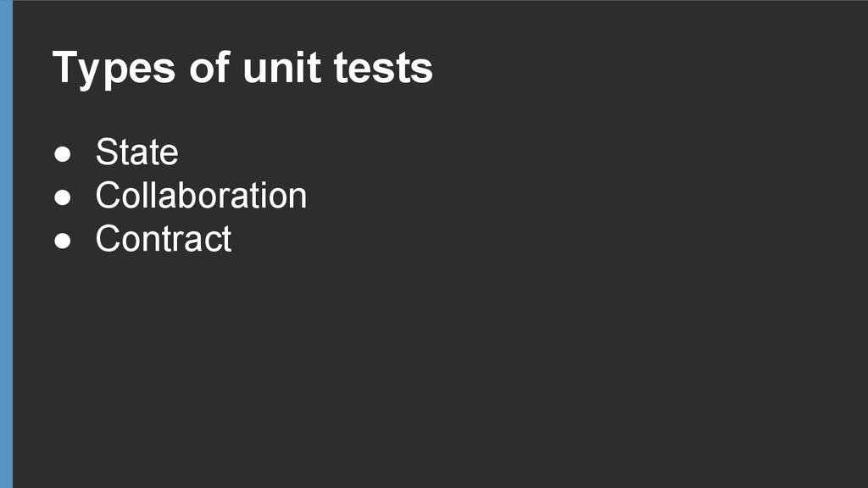Click the capital 'C' in 'Contract'

click(108, 239)
